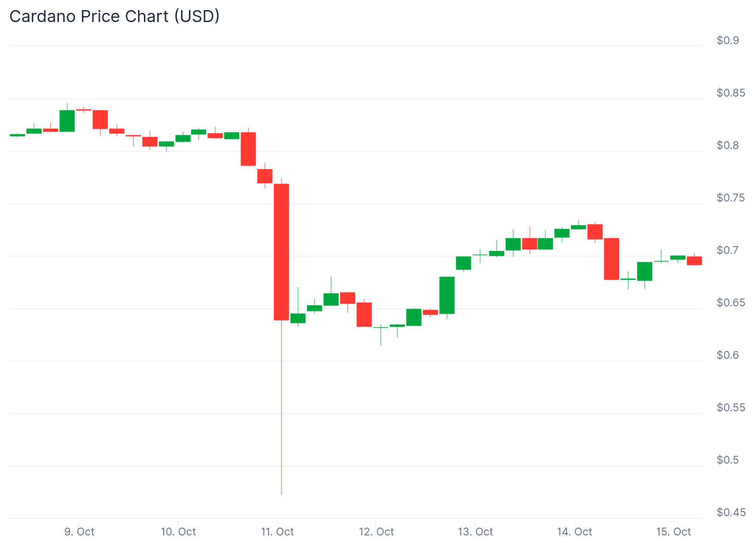Pick the 14. Oct date label

[x=574, y=532]
